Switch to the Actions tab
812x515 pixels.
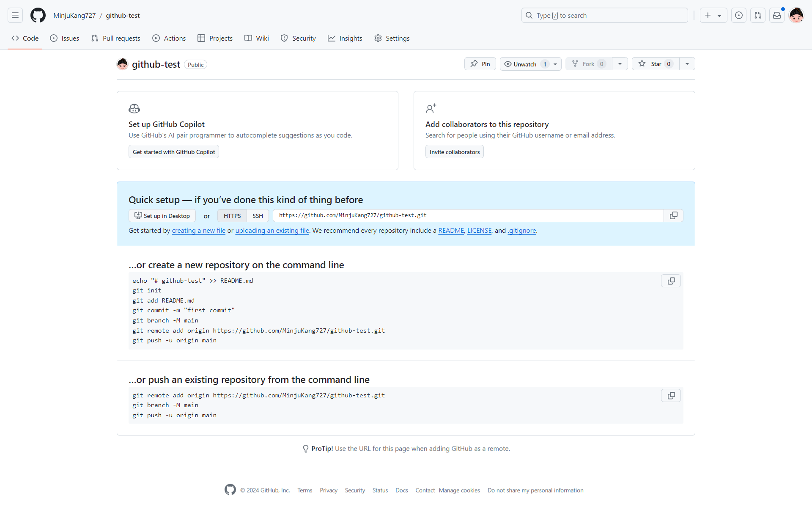[169, 39]
